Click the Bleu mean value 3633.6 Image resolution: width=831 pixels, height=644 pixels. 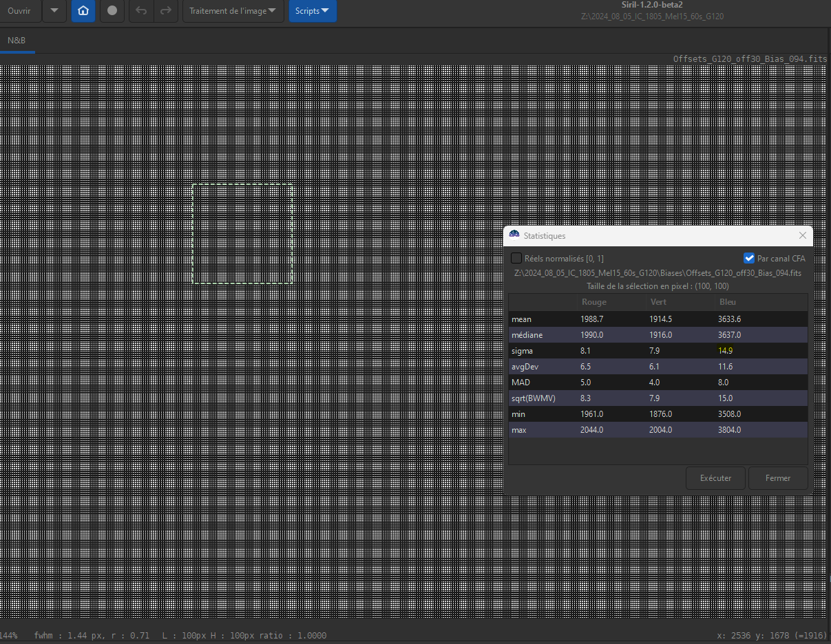[729, 319]
